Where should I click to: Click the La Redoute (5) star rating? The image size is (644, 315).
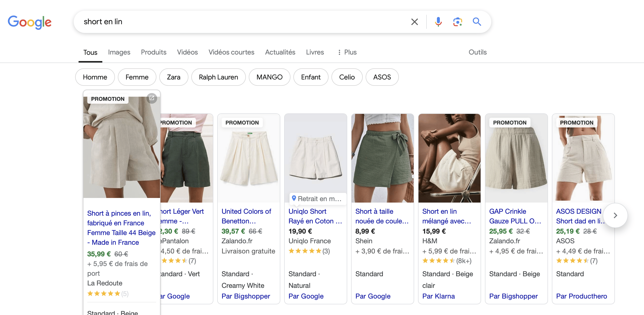(108, 293)
